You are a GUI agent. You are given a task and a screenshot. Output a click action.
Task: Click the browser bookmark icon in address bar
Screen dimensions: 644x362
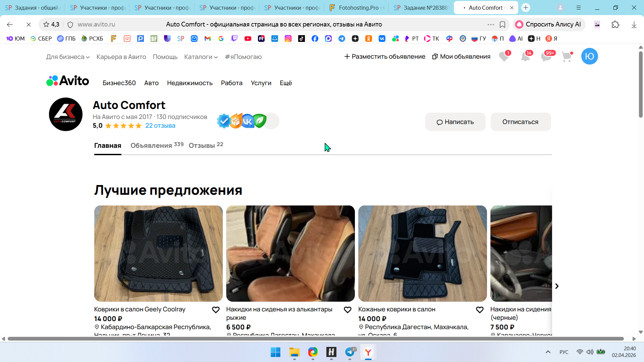pyautogui.click(x=502, y=24)
